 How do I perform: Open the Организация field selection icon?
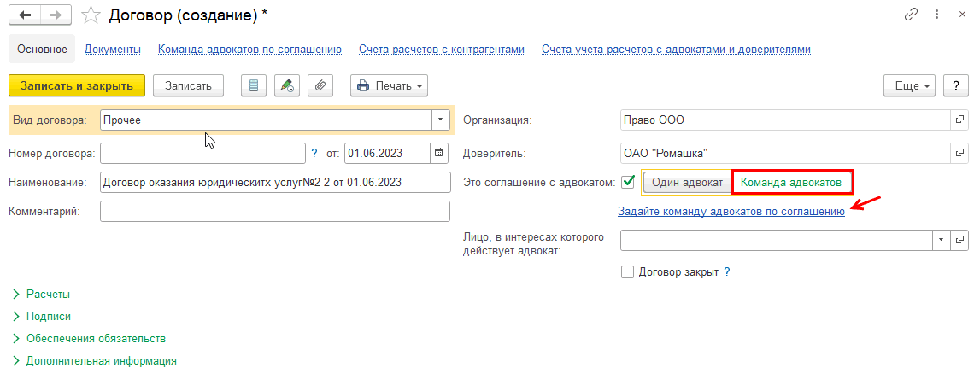[x=959, y=120]
